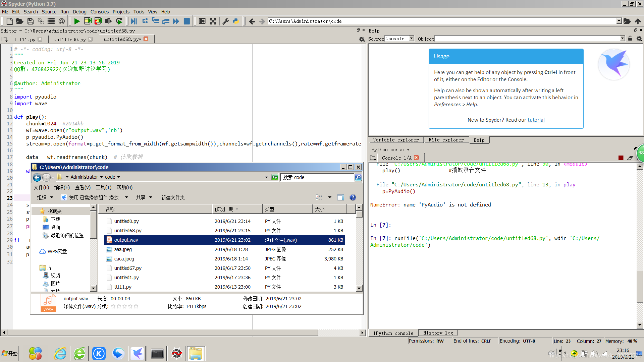
Task: Open dropdown beside 使用迅雷播放组件播放
Action: tap(126, 197)
